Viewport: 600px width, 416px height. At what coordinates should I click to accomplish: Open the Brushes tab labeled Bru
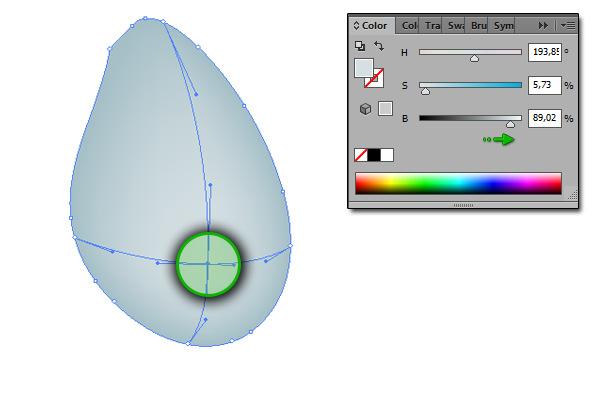pyautogui.click(x=477, y=26)
